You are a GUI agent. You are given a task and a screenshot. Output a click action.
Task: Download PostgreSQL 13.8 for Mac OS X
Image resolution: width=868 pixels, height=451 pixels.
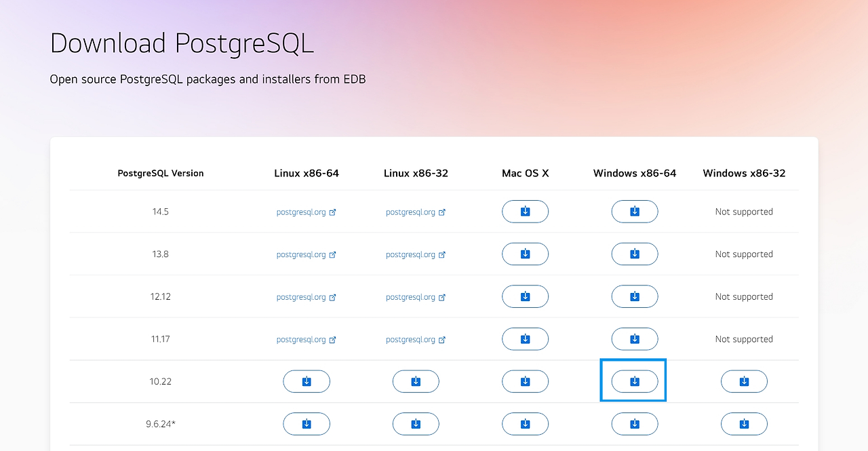[x=525, y=254]
